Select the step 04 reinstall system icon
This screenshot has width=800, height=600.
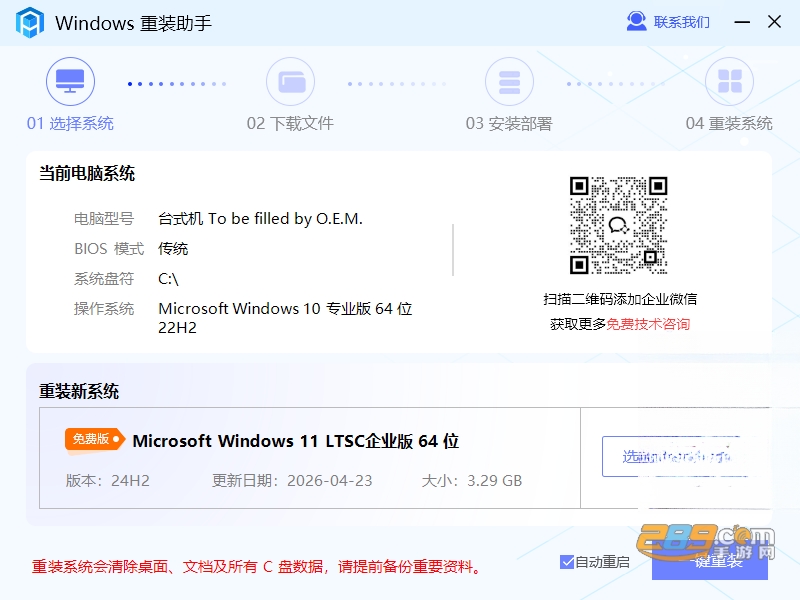pos(729,82)
